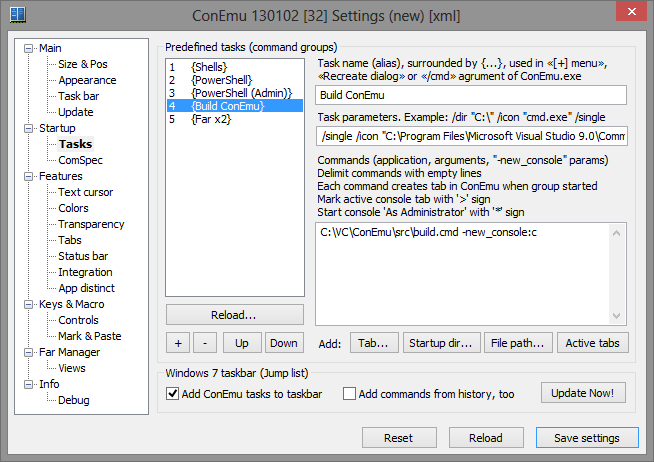
Task: Click the File path... button
Action: tap(518, 343)
